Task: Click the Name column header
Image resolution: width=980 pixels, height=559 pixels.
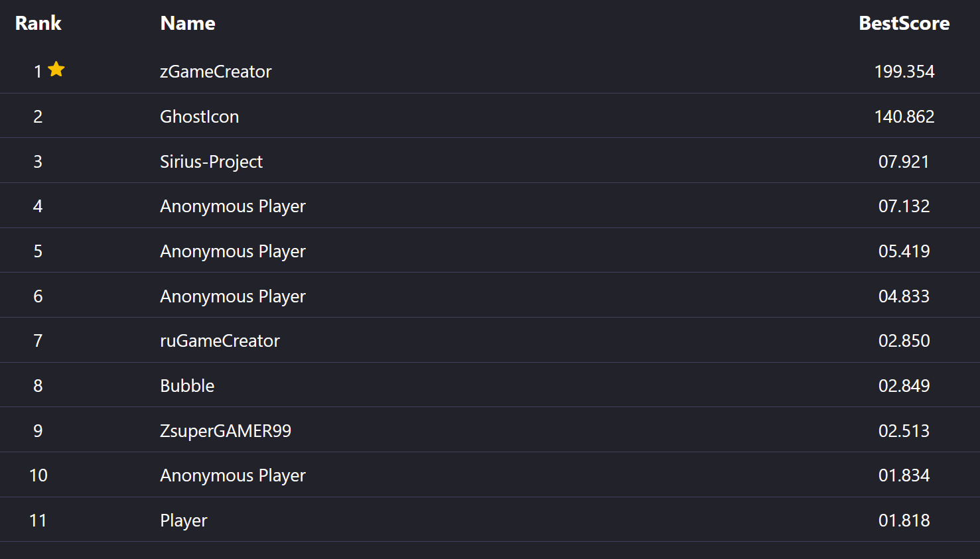Action: point(188,23)
